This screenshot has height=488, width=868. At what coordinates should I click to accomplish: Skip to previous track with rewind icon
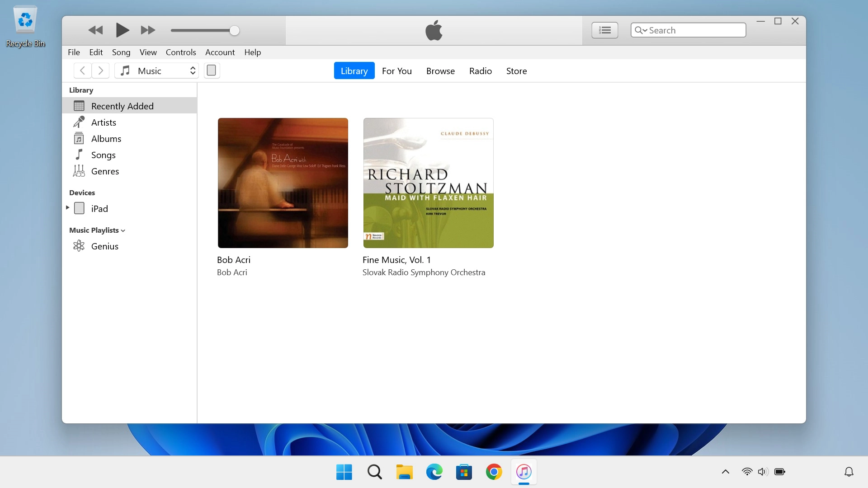point(95,30)
